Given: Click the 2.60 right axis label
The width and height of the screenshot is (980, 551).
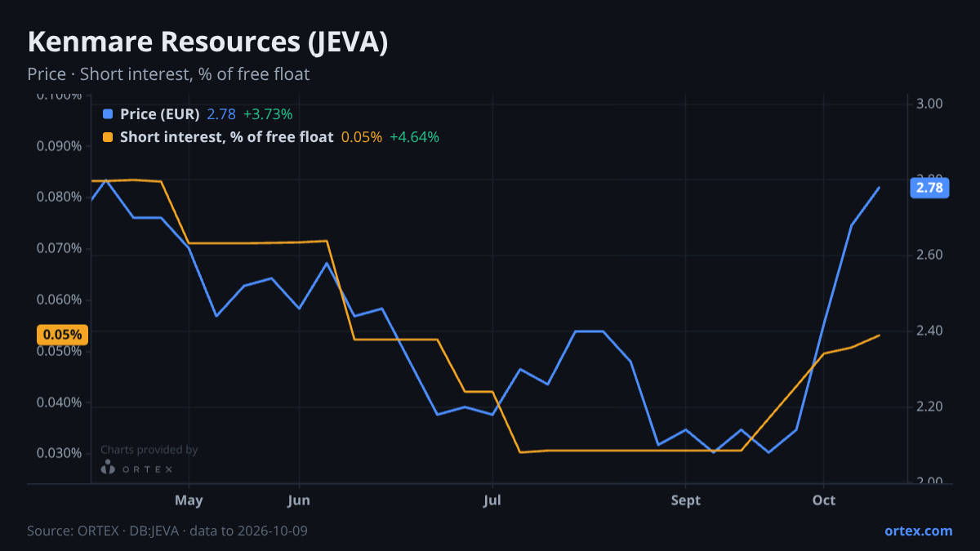Looking at the screenshot, I should click(x=930, y=256).
